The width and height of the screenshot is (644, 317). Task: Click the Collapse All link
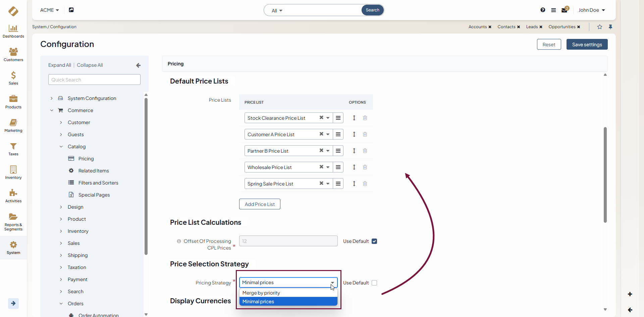pyautogui.click(x=90, y=65)
